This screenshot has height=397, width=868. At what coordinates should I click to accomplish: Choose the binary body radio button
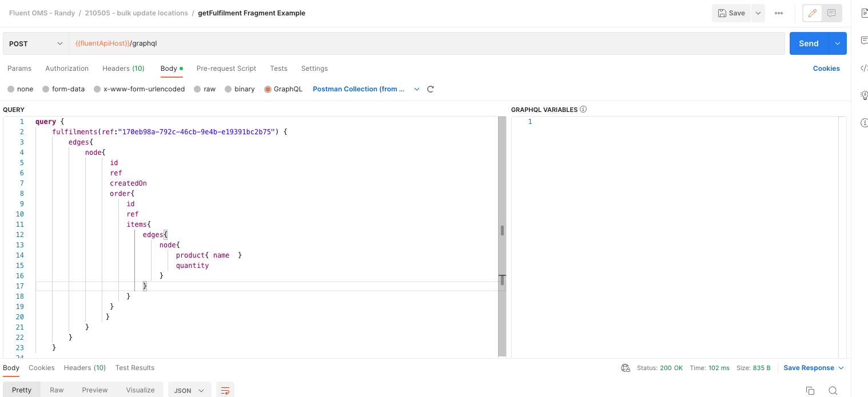228,89
